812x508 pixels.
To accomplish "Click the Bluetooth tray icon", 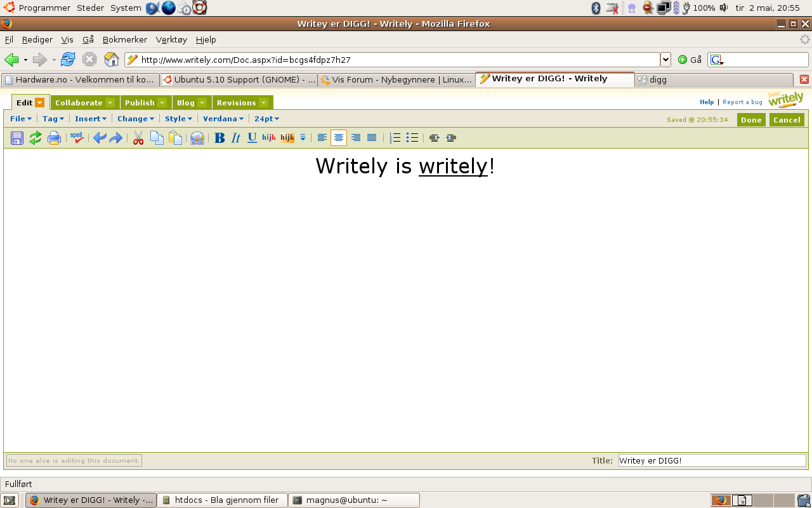I will pyautogui.click(x=596, y=8).
